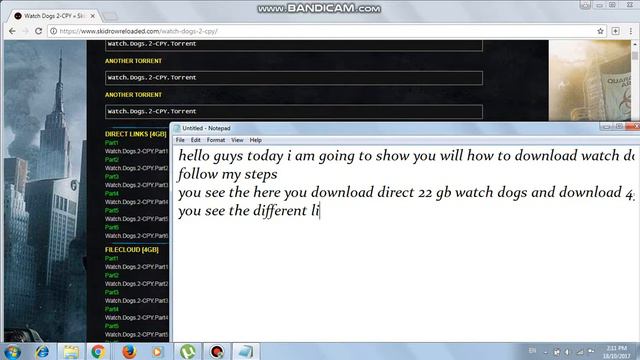Click DIRECT LINKS [4GB] heading
640x360 pixels.
tap(136, 134)
